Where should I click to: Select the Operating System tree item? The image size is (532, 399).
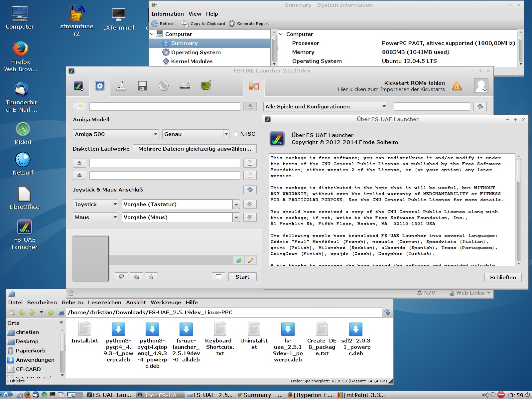pos(196,52)
